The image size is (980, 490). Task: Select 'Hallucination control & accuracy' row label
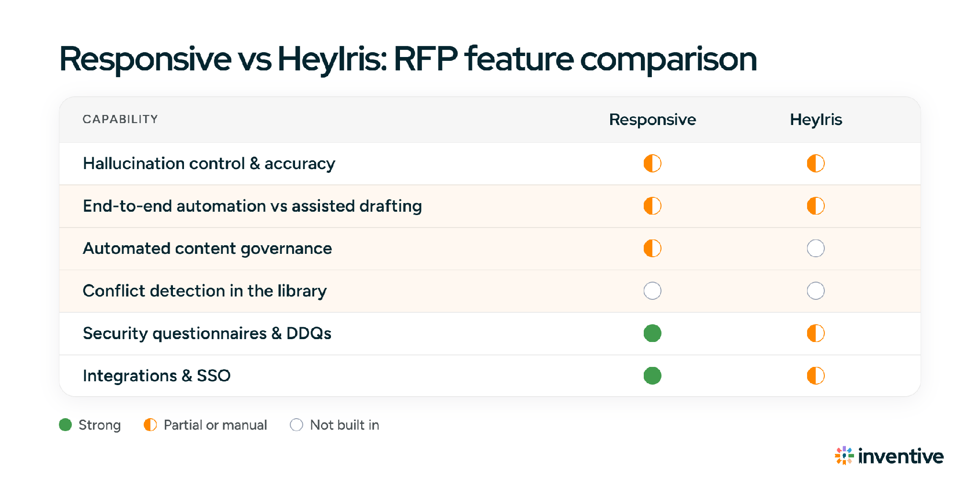click(x=209, y=163)
